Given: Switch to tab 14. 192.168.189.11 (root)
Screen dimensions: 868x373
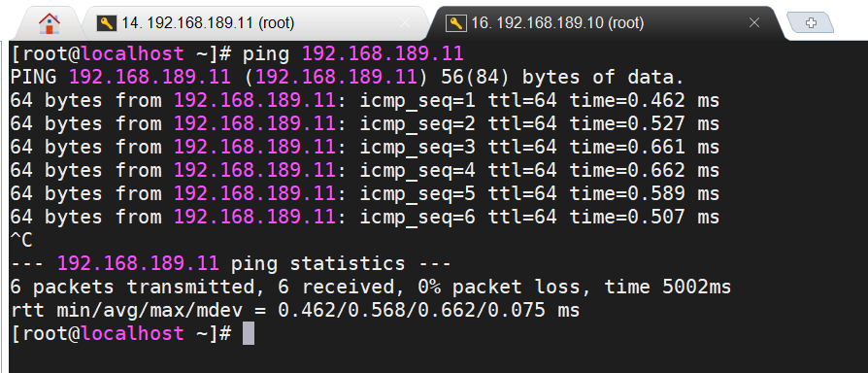Looking at the screenshot, I should [x=208, y=23].
